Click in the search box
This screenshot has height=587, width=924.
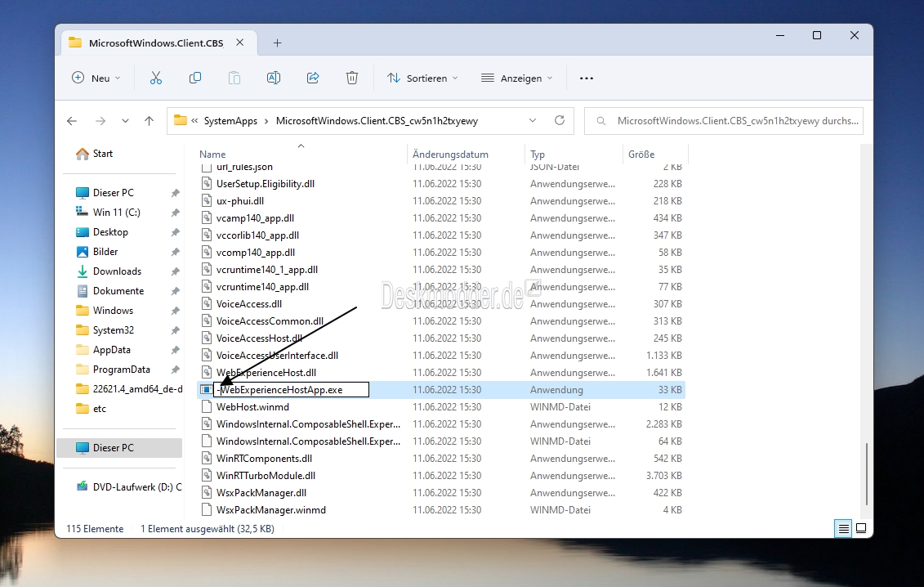click(724, 121)
